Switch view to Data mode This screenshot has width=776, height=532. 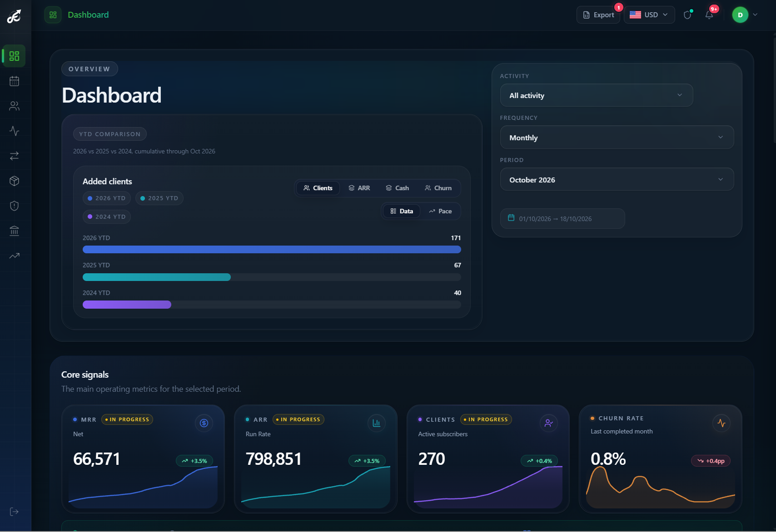[x=402, y=211]
